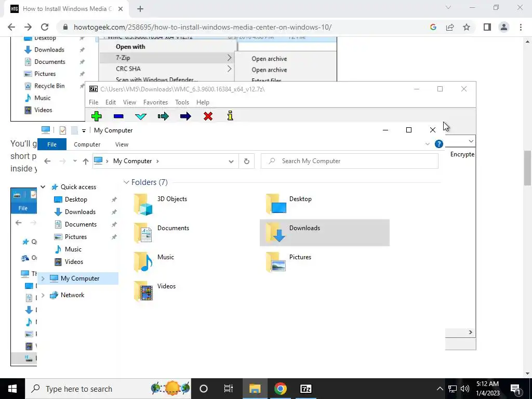Open the 7-Zip File menu
The height and width of the screenshot is (399, 532).
pyautogui.click(x=94, y=102)
